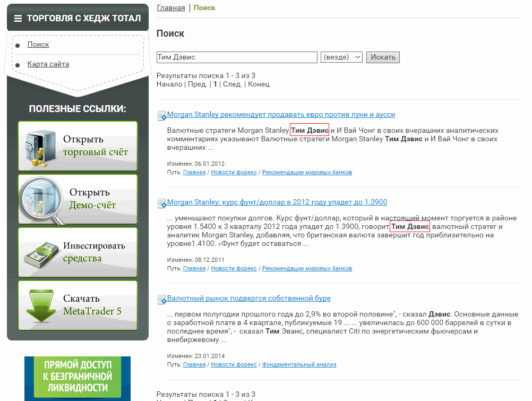Viewport: 532px width, 401px height.
Task: Click the Открыть Демо-счёт banner
Action: [78, 199]
